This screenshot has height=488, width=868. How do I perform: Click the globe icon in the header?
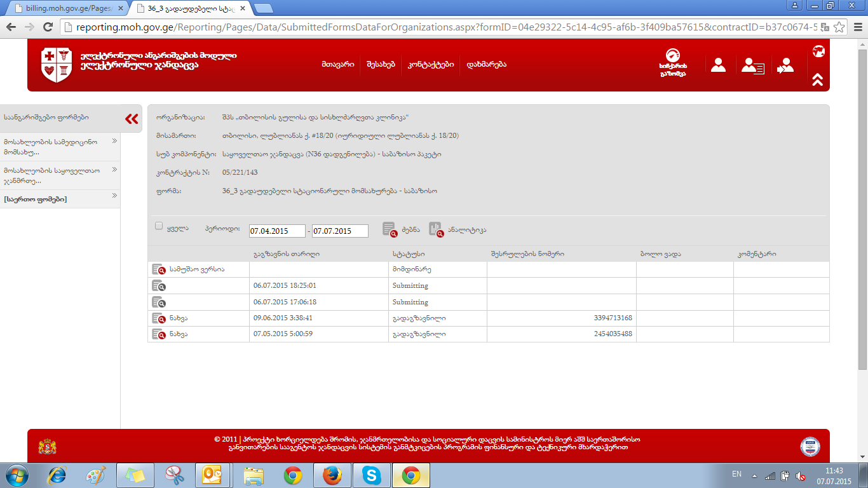pyautogui.click(x=818, y=51)
